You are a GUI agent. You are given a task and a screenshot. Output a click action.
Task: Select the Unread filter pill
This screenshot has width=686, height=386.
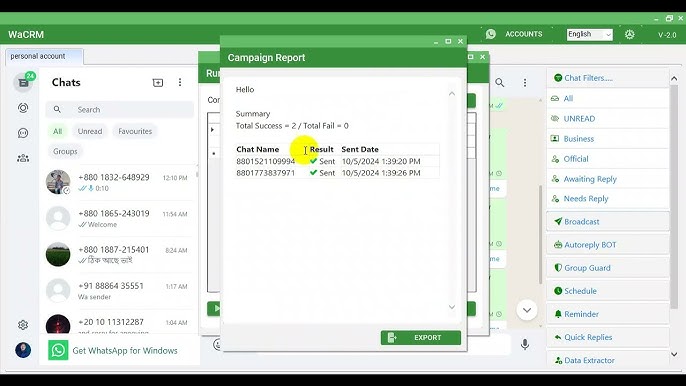(x=90, y=131)
